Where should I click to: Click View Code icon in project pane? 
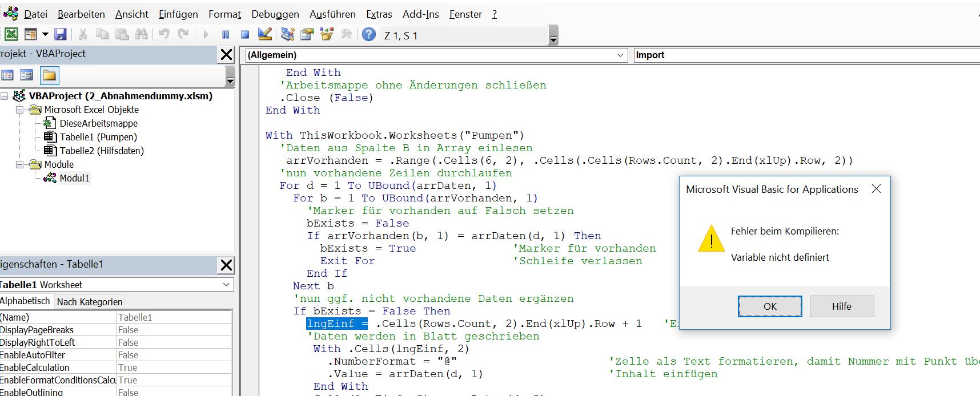7,75
